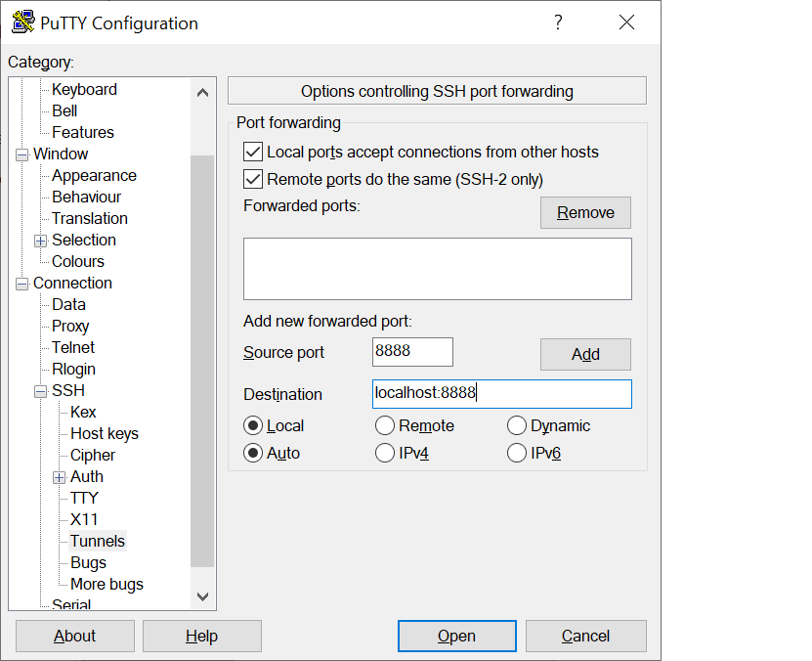
Task: Open the Proxy category
Action: pos(70,326)
